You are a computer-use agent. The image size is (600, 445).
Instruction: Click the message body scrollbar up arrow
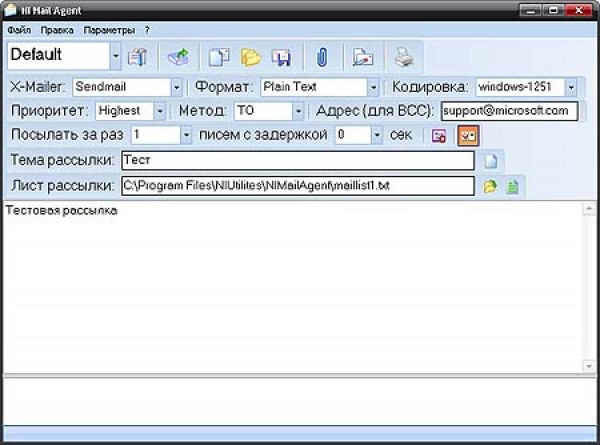coord(589,209)
